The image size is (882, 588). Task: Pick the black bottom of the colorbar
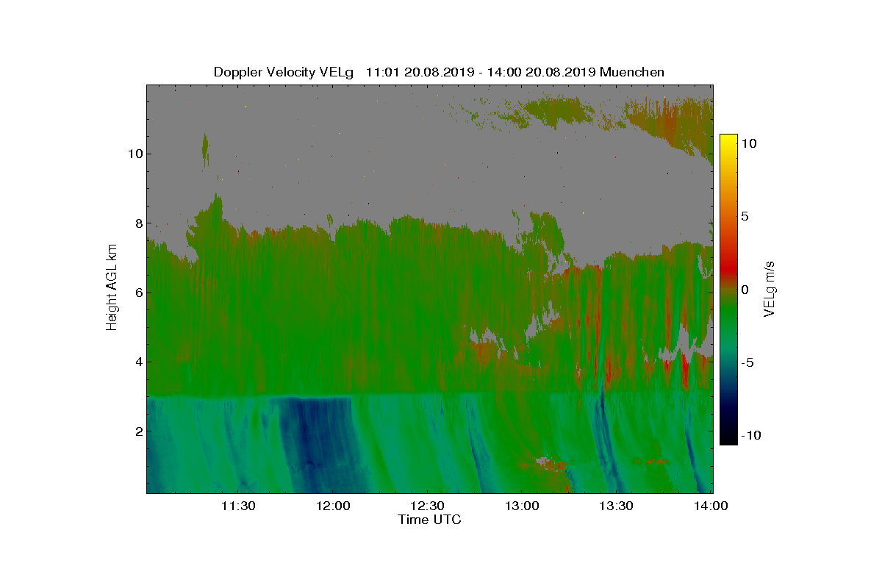[x=728, y=438]
